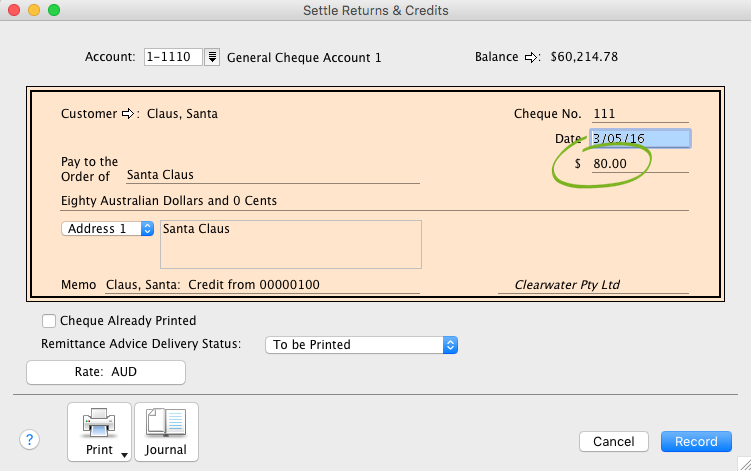The height and width of the screenshot is (471, 751).
Task: Click the red close window button
Action: click(14, 10)
